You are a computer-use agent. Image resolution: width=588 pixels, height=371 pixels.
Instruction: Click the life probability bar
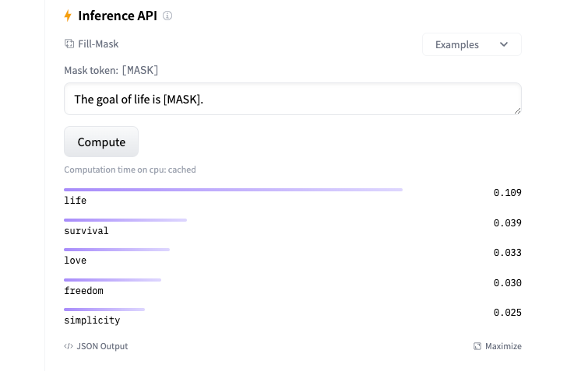pos(233,190)
